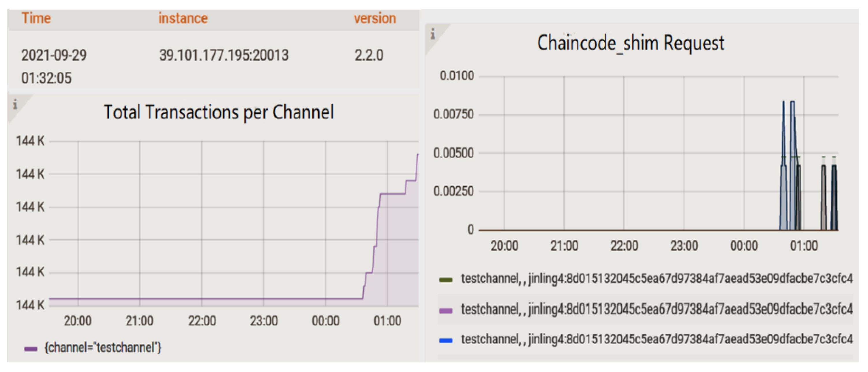Image resolution: width=868 pixels, height=372 pixels.
Task: Click version cell 2.2.0
Action: click(369, 55)
